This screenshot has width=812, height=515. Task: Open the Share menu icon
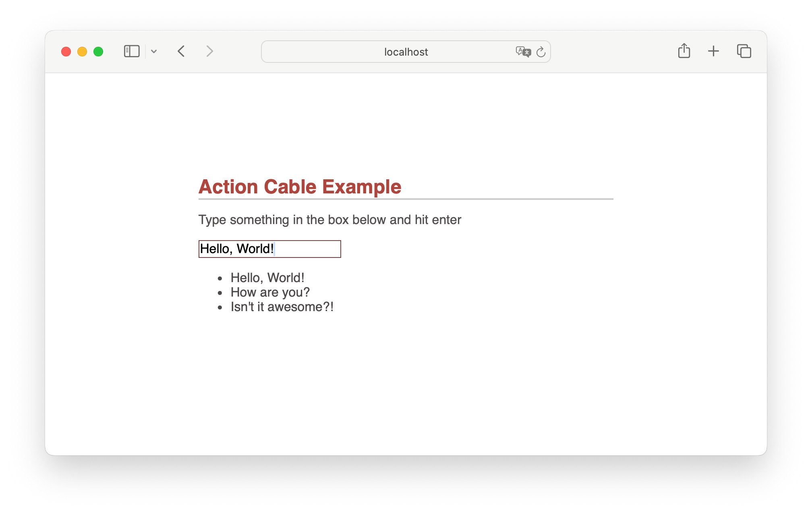(684, 51)
